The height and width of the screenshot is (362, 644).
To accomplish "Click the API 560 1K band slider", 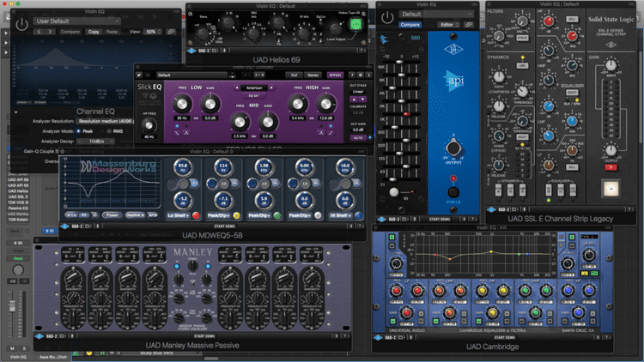I will click(406, 114).
